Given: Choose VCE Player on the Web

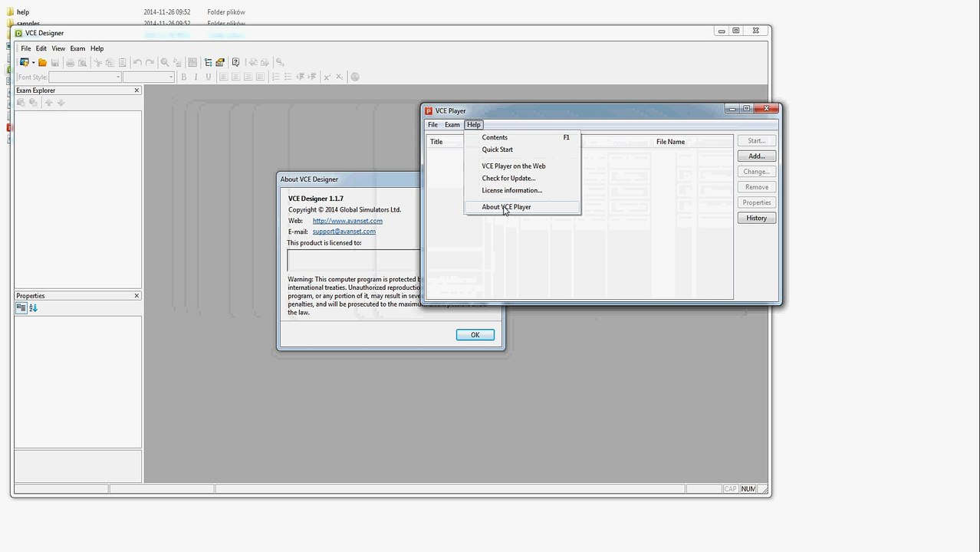Looking at the screenshot, I should [x=522, y=166].
